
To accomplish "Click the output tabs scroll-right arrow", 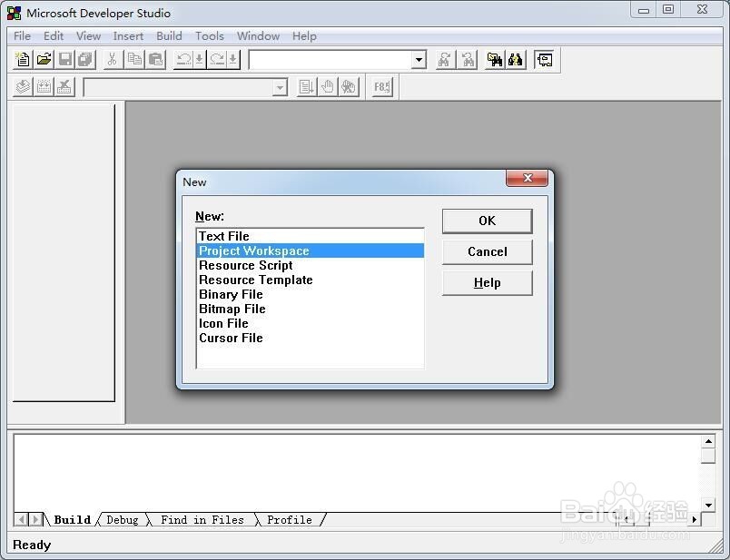I will (x=35, y=519).
